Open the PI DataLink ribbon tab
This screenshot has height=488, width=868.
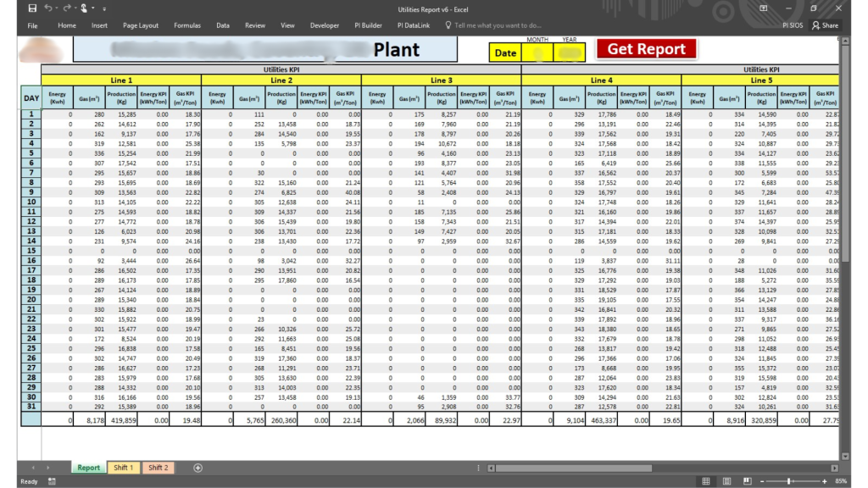414,25
